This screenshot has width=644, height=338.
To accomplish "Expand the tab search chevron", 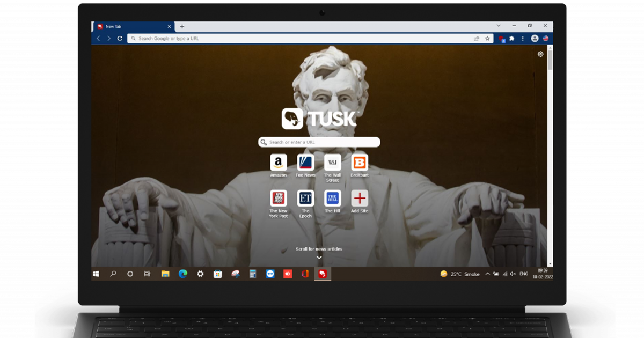I will pos(499,26).
